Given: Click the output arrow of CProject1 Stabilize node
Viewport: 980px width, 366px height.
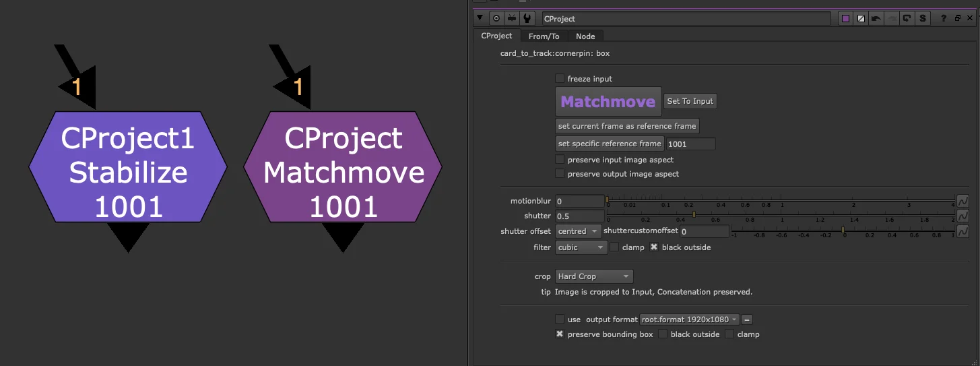Looking at the screenshot, I should tap(128, 237).
